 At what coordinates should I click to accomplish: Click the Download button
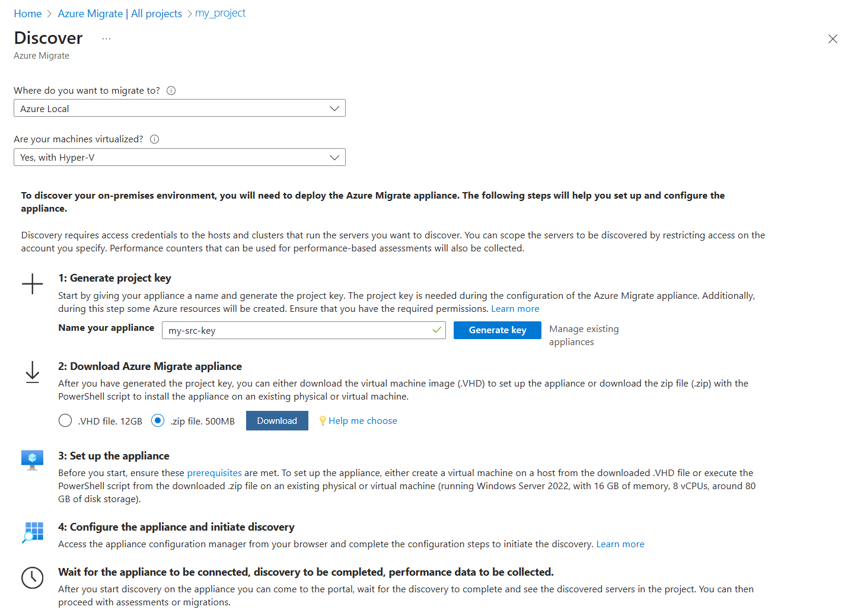[277, 421]
